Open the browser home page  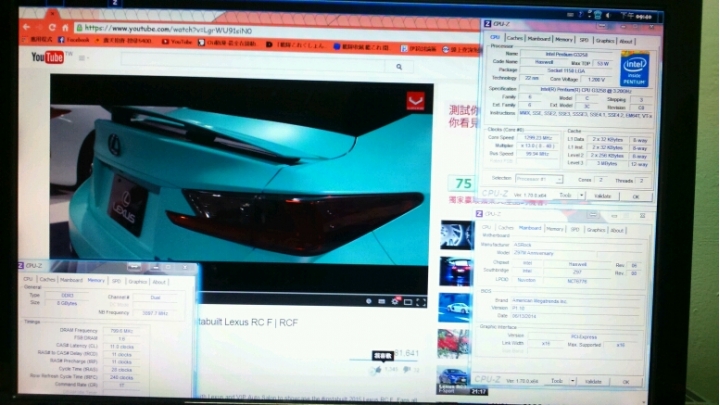point(65,28)
